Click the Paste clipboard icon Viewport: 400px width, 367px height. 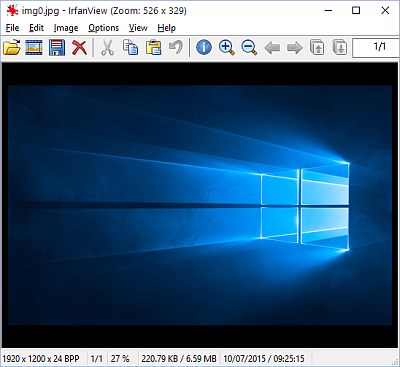click(153, 47)
